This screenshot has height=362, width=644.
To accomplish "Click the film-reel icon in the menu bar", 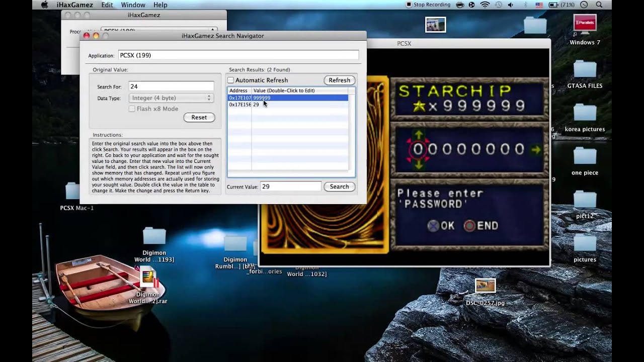I will pyautogui.click(x=472, y=5).
